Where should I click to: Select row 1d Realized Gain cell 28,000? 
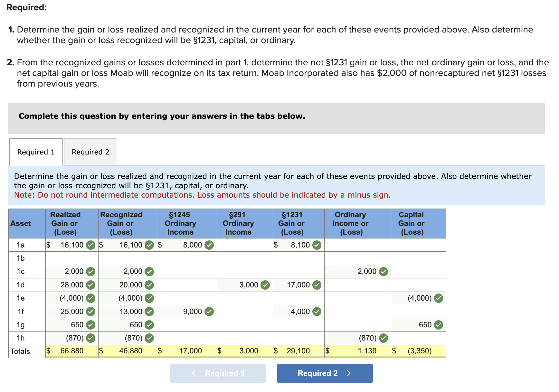(72, 285)
